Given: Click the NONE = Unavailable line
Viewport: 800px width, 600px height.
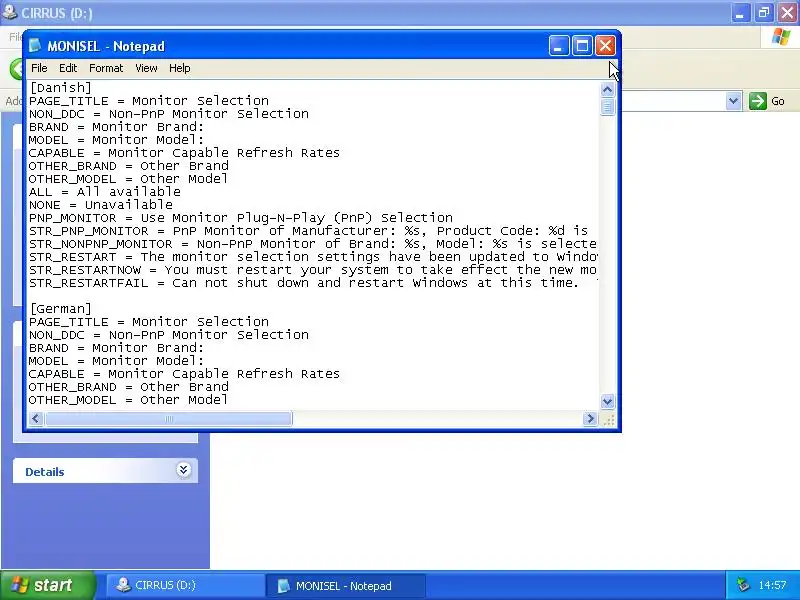Looking at the screenshot, I should (101, 205).
